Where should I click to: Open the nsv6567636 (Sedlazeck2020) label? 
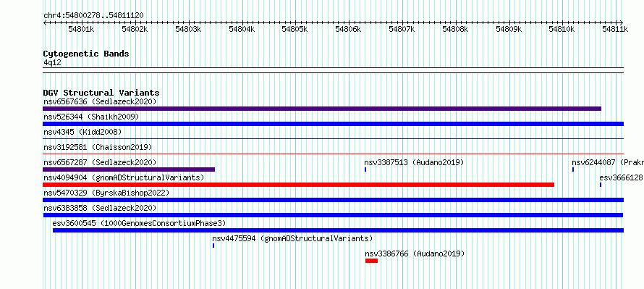pyautogui.click(x=100, y=101)
